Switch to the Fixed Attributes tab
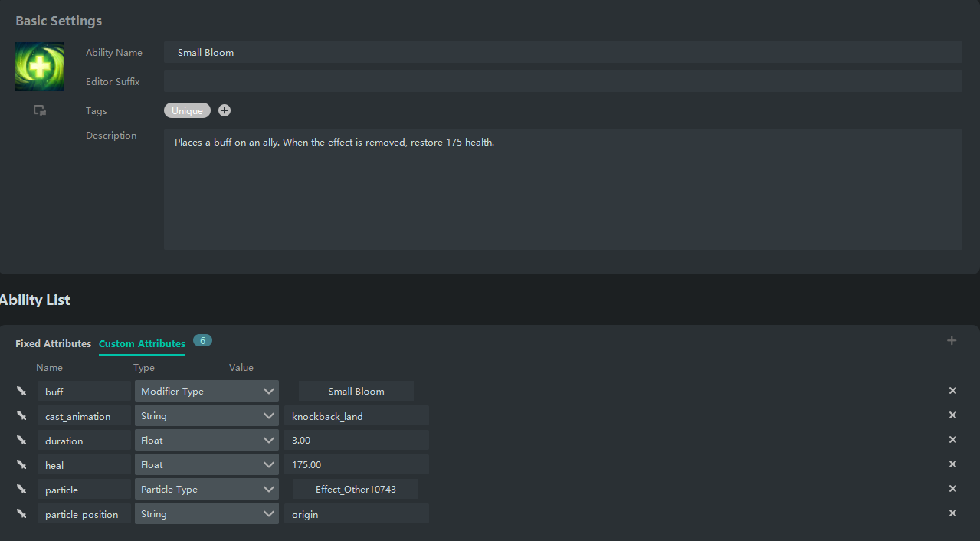Image resolution: width=980 pixels, height=541 pixels. (53, 344)
